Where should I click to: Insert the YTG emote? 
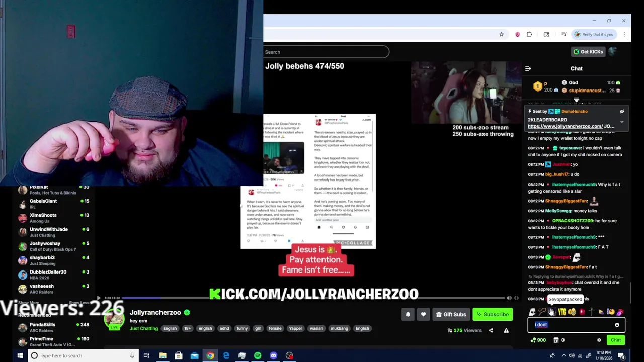pos(562,312)
